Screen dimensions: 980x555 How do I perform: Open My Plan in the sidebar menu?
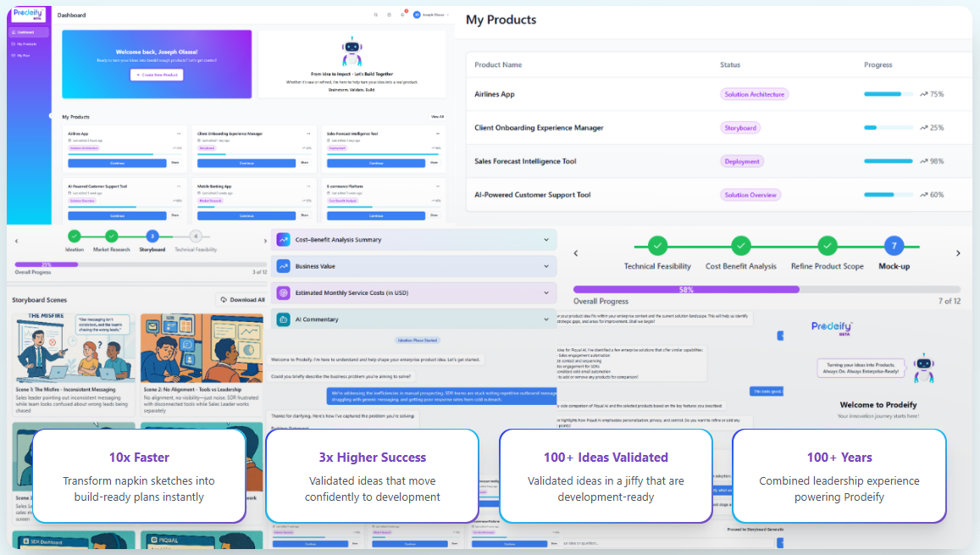(x=21, y=56)
